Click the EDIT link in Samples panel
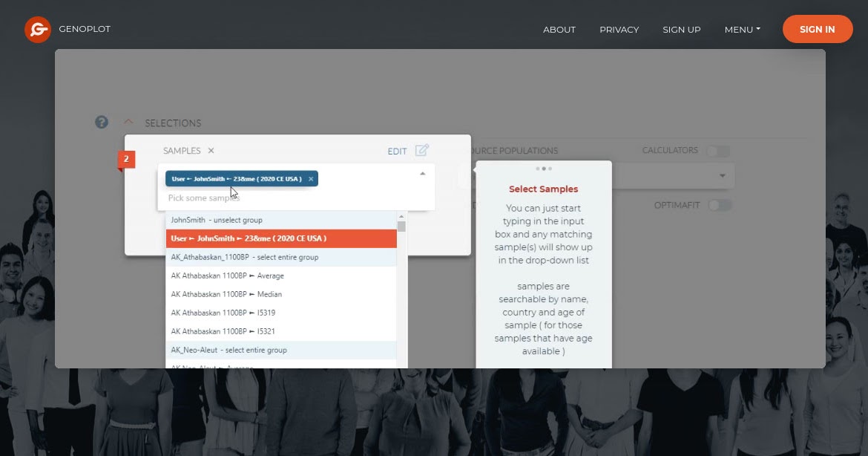This screenshot has height=456, width=868. point(396,150)
